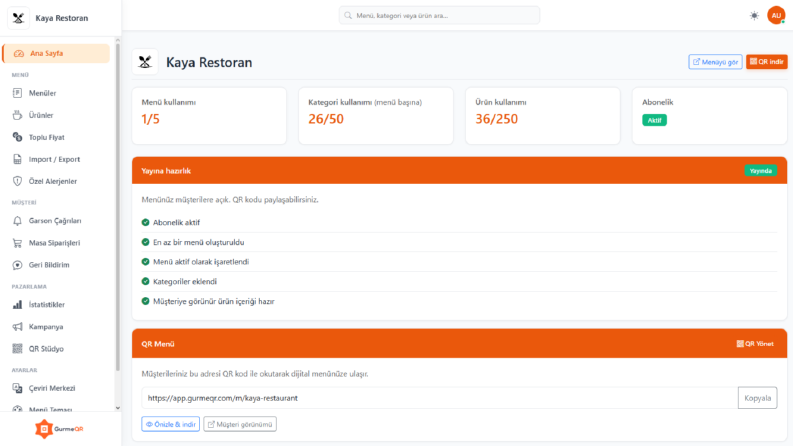The width and height of the screenshot is (793, 446).
Task: Click the restaurant logo beside page title
Action: pos(145,62)
